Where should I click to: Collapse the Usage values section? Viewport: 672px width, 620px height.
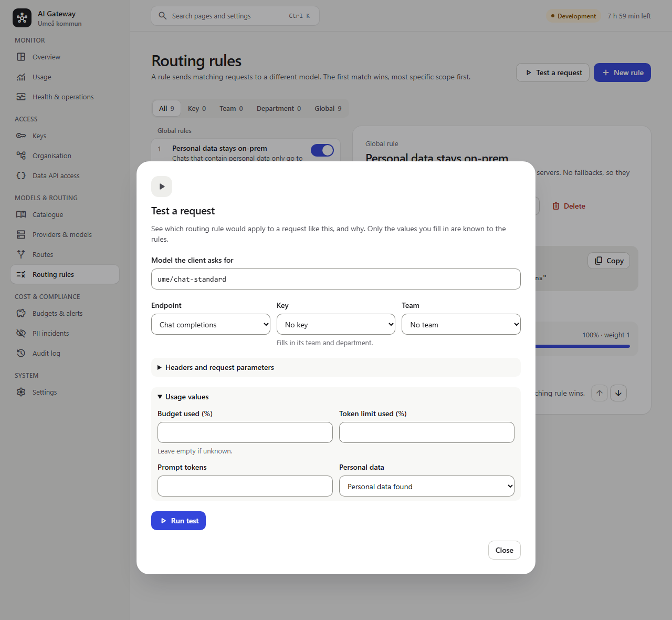coord(336,397)
